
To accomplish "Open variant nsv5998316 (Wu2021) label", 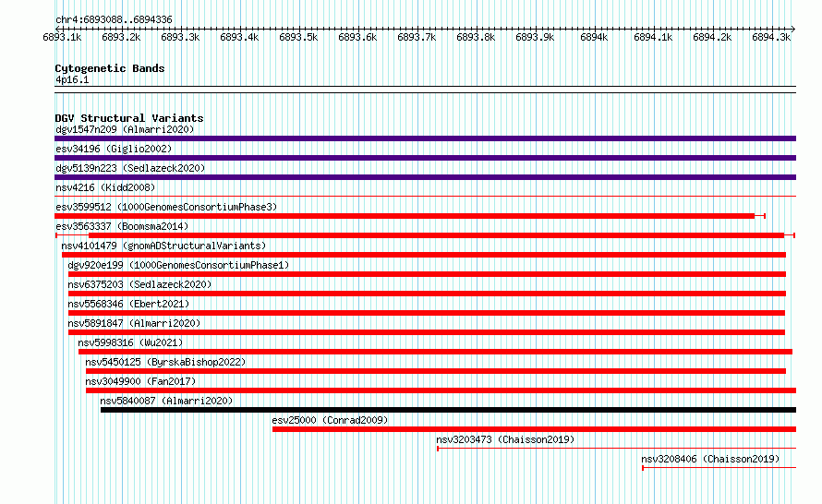I will pos(130,342).
